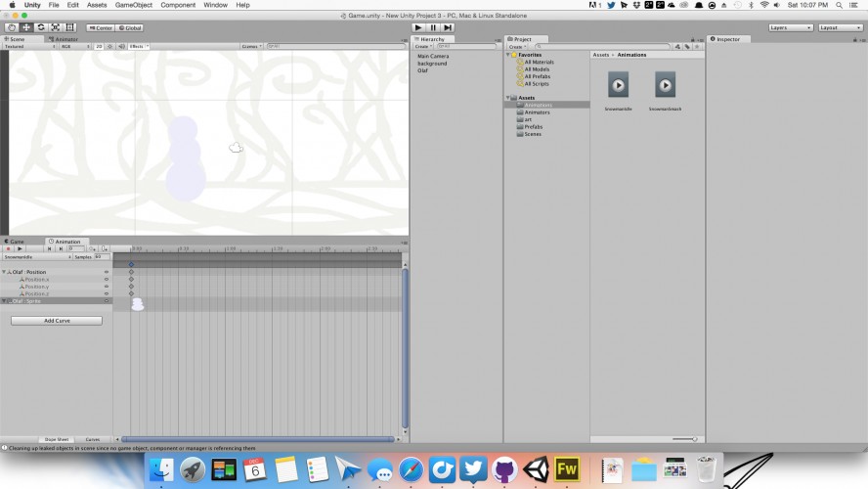Select the Rotate tool in toolbar

coord(41,27)
